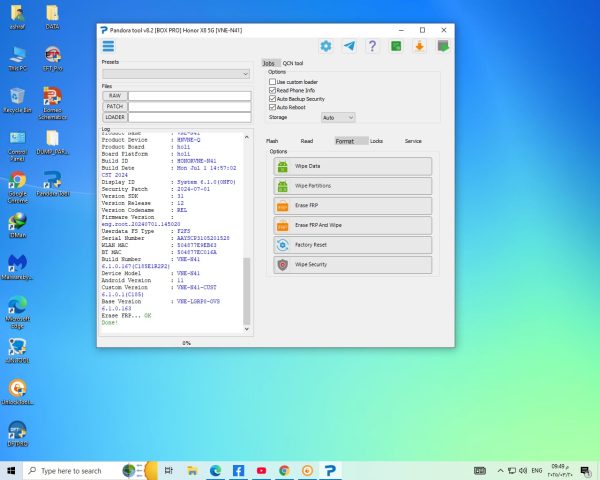This screenshot has height=480, width=600.
Task: Open YouTube app in the taskbar
Action: [261, 470]
